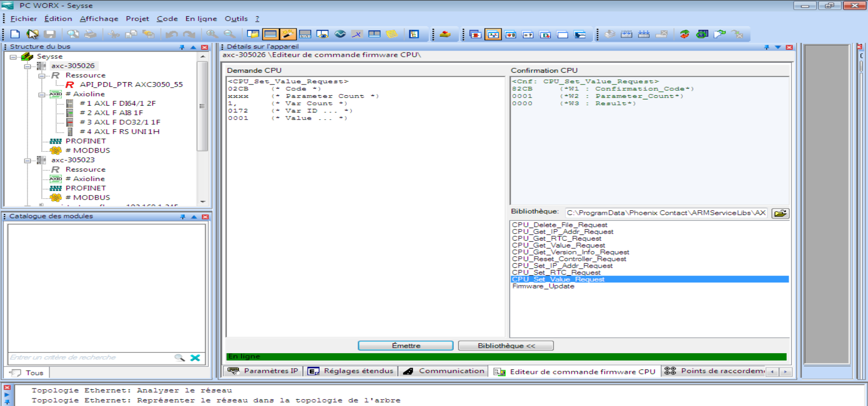Click the magic wand toolbar icon
The width and height of the screenshot is (868, 406).
coord(288,34)
